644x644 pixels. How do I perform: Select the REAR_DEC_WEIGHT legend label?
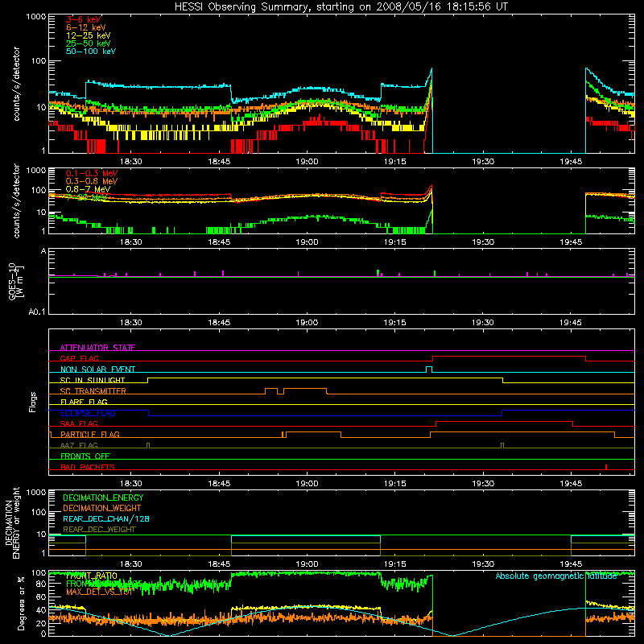click(99, 530)
